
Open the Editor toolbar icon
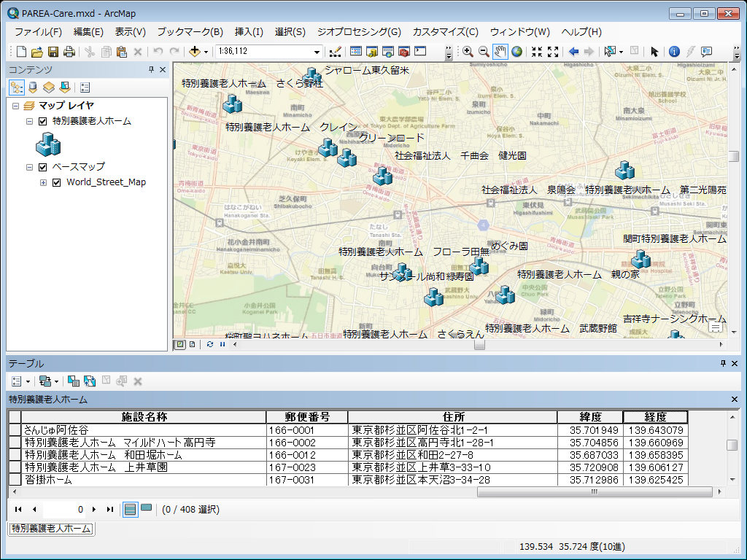tap(336, 52)
